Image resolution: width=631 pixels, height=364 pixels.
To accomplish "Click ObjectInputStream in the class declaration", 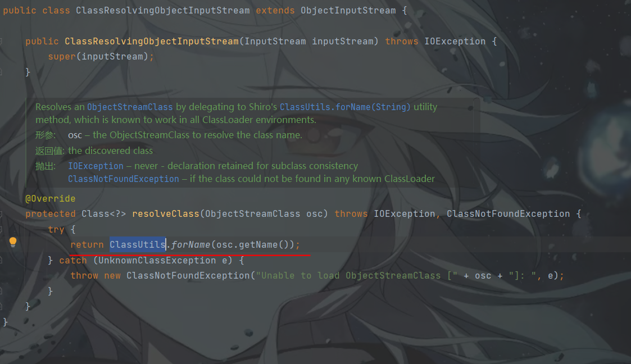I will (x=348, y=11).
